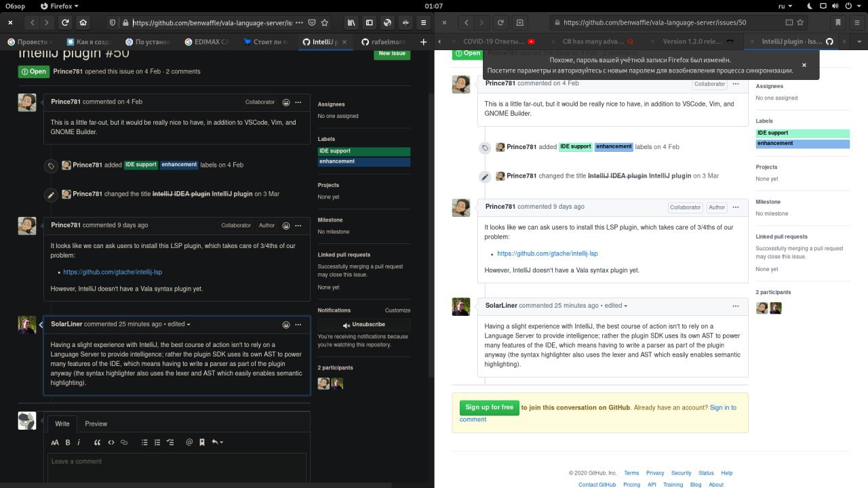Open options on Prince781 9 days ago comment, left

click(x=298, y=225)
